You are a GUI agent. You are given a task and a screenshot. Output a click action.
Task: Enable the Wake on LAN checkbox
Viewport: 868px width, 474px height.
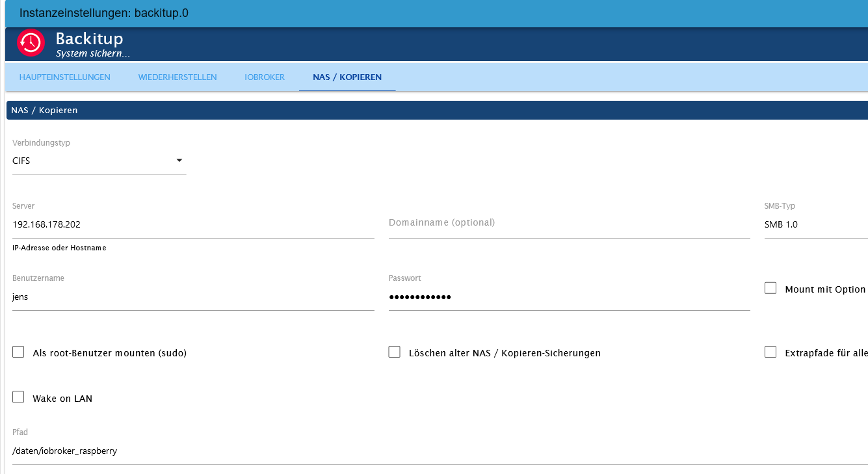[x=18, y=397]
